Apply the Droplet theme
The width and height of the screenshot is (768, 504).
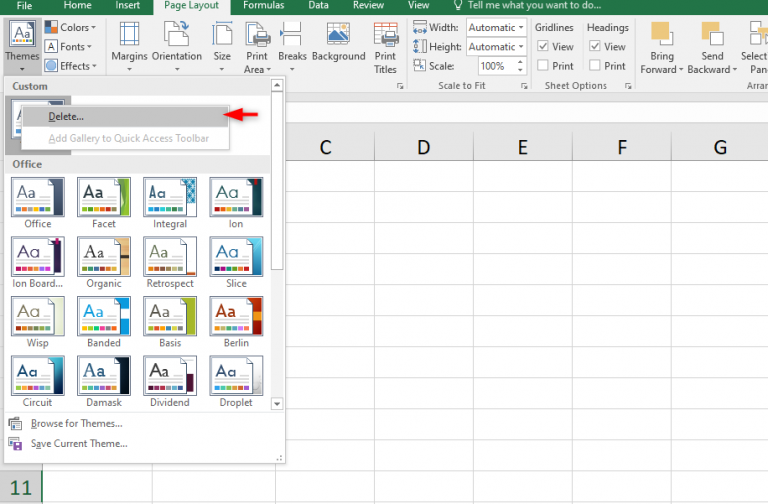point(236,382)
